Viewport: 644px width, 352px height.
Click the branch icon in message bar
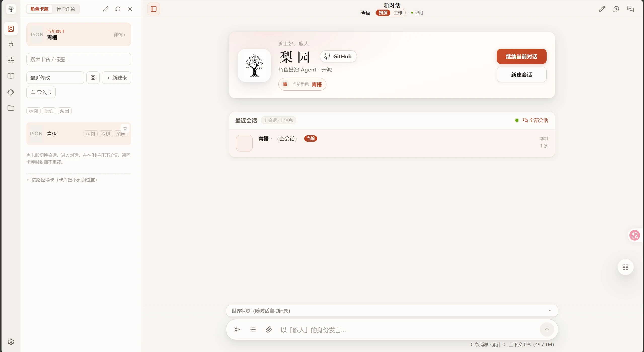tap(237, 330)
